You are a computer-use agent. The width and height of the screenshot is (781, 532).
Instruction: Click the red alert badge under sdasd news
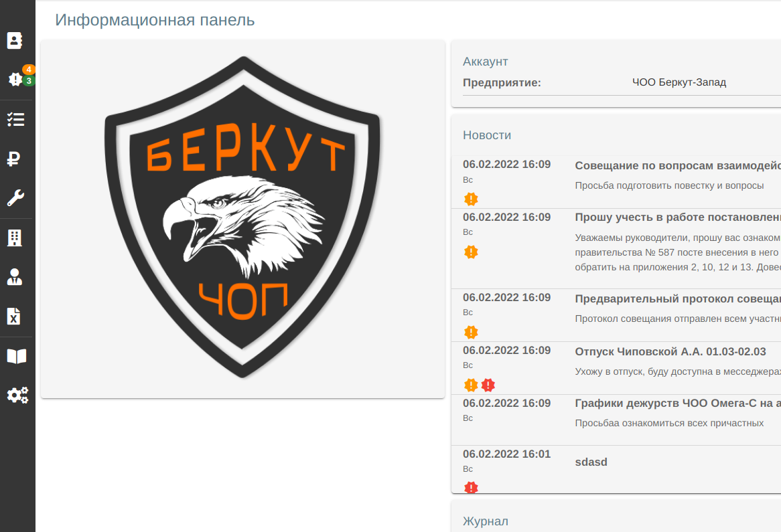[x=471, y=488]
